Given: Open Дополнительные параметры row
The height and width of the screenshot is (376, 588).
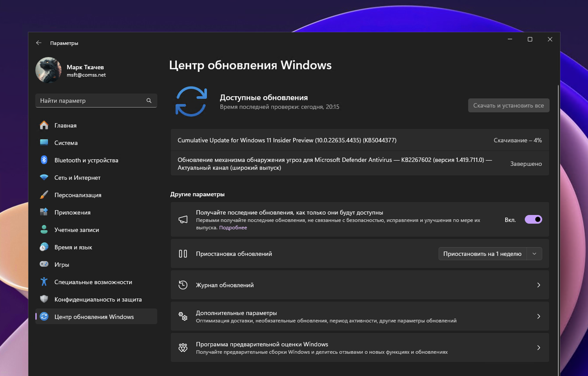Looking at the screenshot, I should click(359, 316).
